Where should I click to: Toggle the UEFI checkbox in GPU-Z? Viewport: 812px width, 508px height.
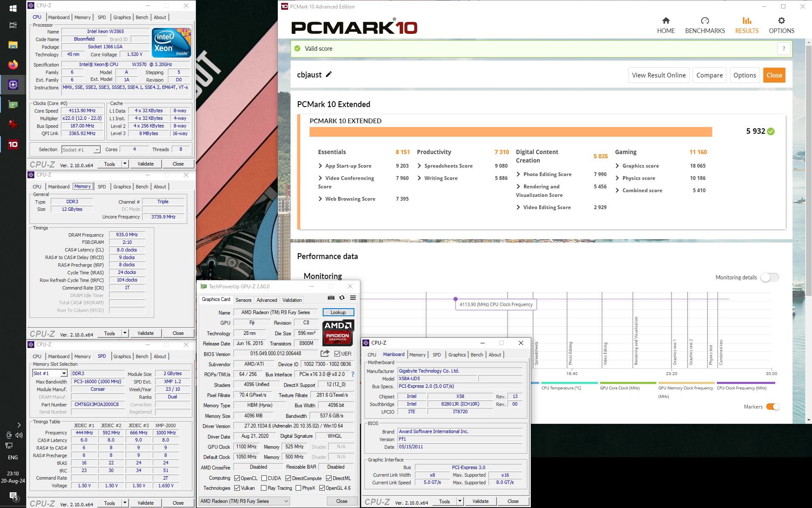(337, 354)
